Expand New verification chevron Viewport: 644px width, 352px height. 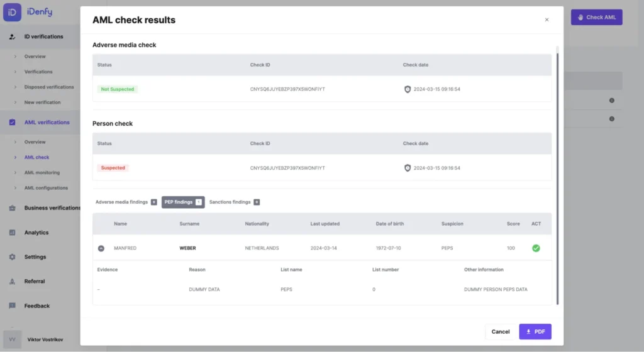click(15, 102)
